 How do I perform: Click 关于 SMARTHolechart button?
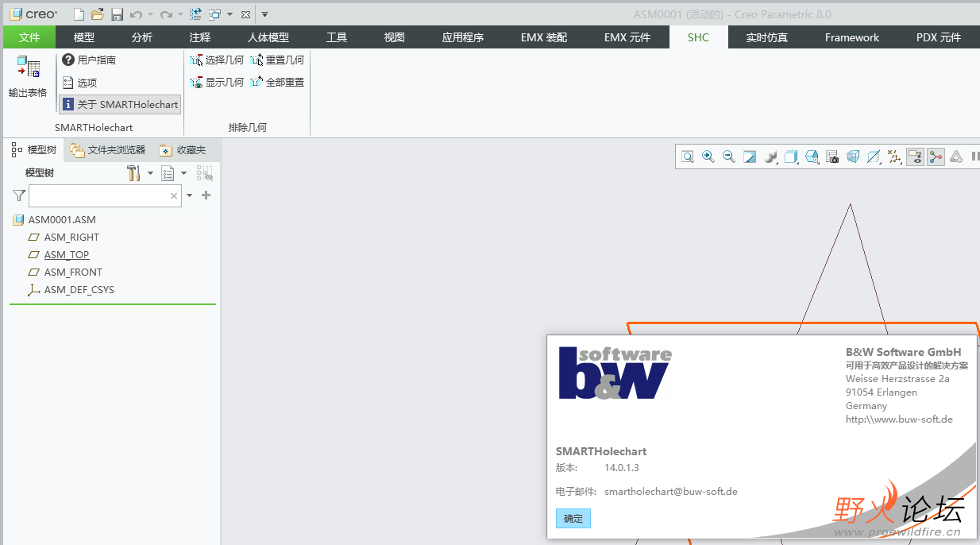tap(120, 104)
